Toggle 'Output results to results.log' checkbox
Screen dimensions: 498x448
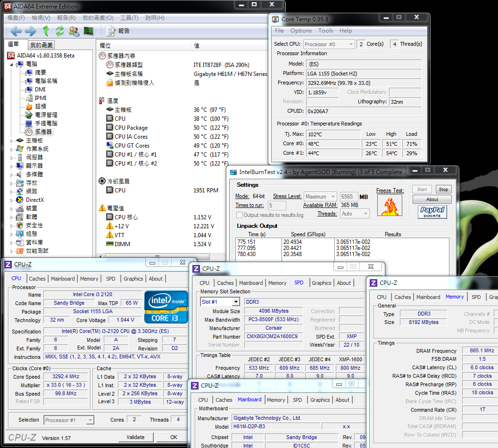tap(239, 215)
